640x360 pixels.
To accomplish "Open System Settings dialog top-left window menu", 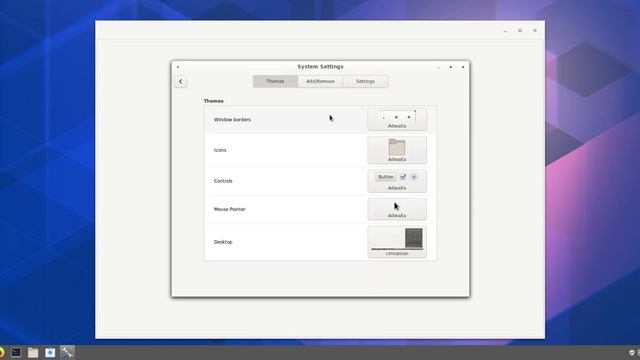I will (x=178, y=67).
